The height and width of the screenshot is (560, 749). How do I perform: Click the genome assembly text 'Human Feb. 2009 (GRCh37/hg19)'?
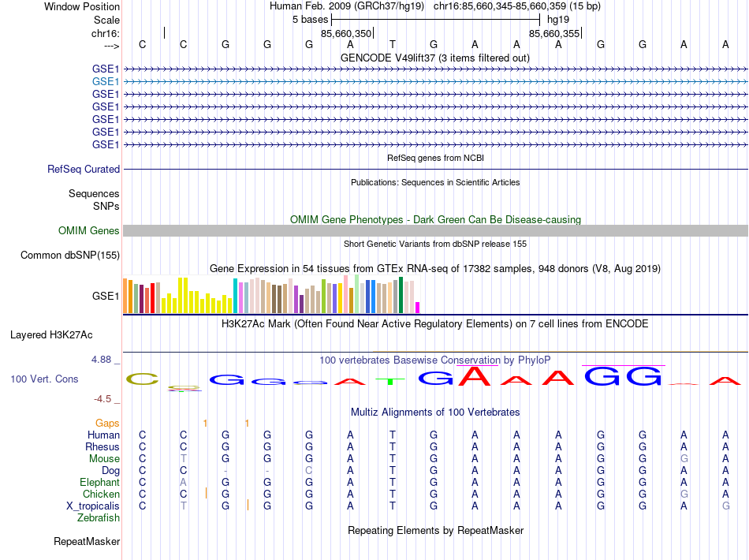click(x=347, y=6)
